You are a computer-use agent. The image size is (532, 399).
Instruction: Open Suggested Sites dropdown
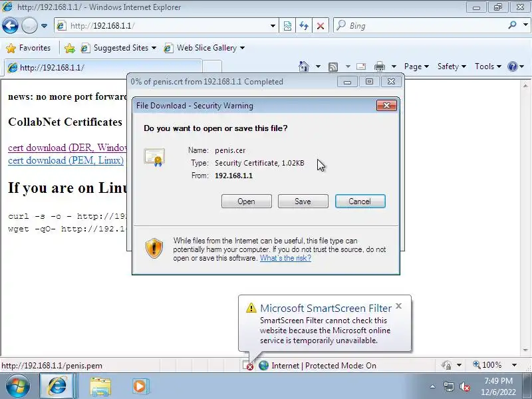pos(118,48)
